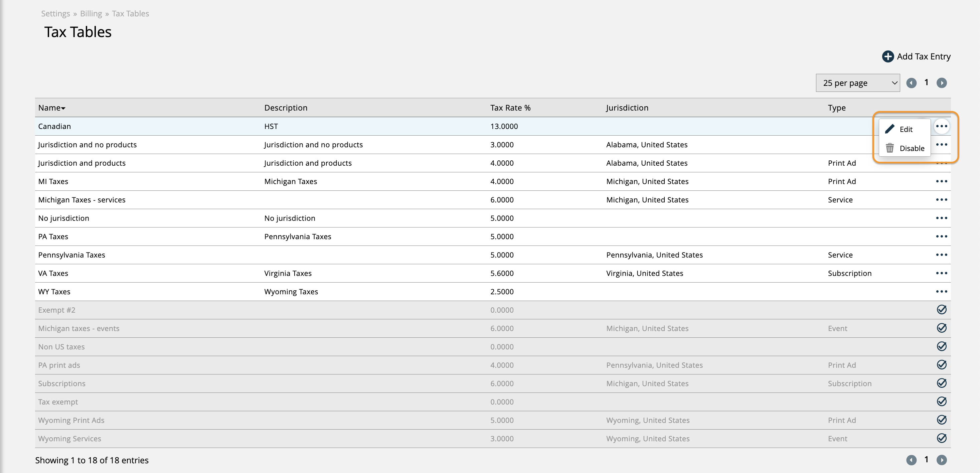Choose Edit from the context menu
The width and height of the screenshot is (980, 473).
tap(905, 129)
